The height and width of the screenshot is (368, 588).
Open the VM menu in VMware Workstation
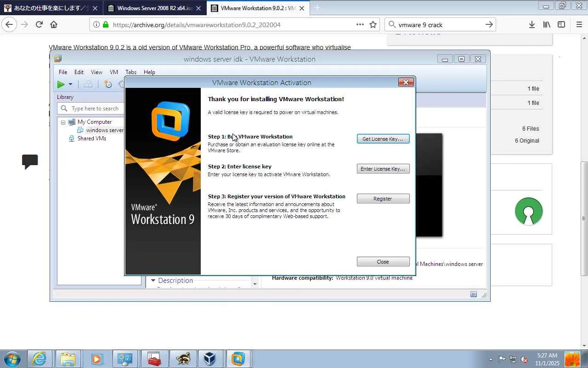pos(114,72)
